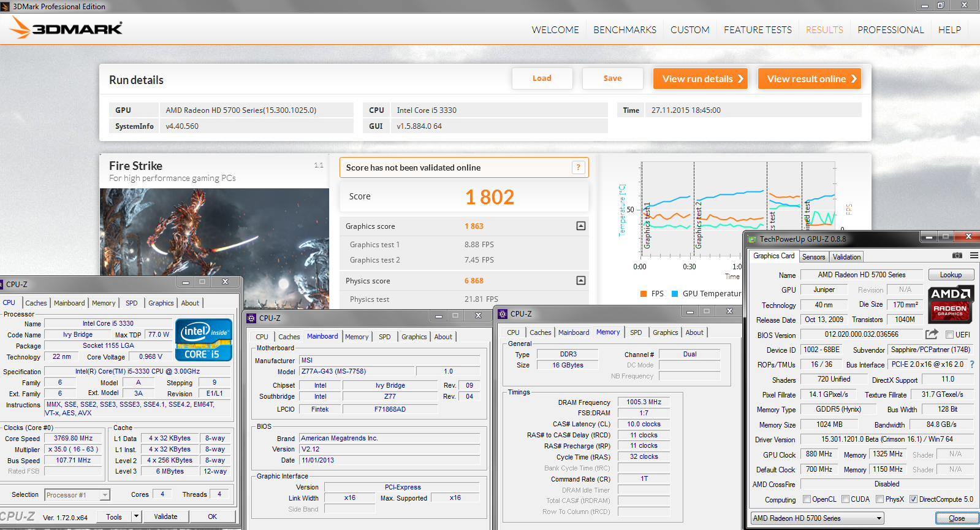Click View result online button
This screenshot has height=530, width=980.
coord(810,79)
